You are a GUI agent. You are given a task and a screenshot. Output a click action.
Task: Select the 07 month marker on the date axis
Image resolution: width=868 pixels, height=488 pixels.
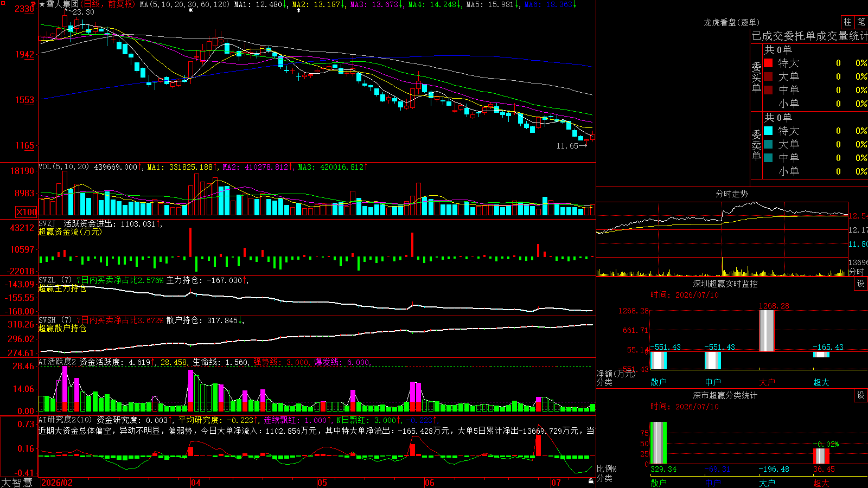click(x=556, y=483)
